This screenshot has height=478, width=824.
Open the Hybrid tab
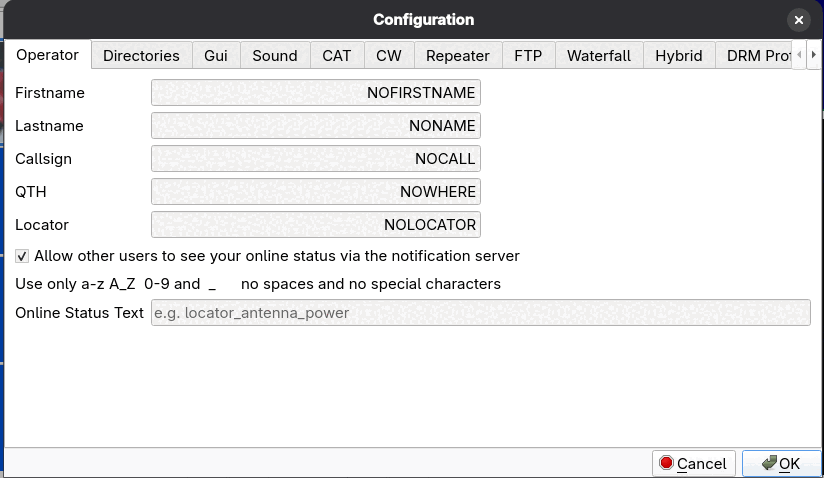click(x=679, y=56)
